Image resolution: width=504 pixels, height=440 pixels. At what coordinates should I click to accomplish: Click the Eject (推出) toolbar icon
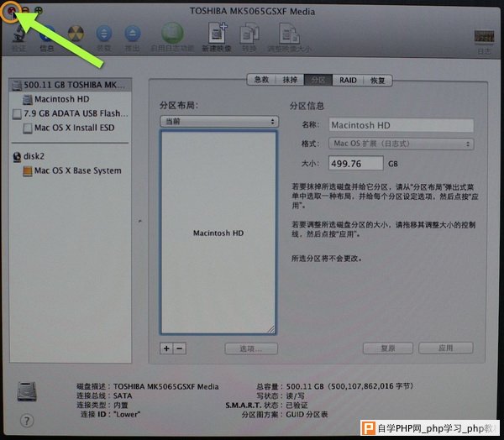(x=133, y=34)
